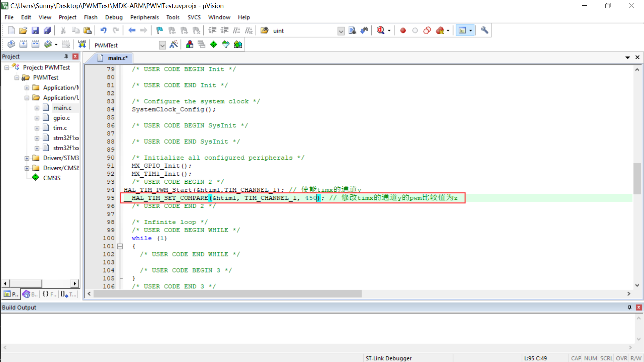Open the Options for Target magic wand icon

[174, 44]
